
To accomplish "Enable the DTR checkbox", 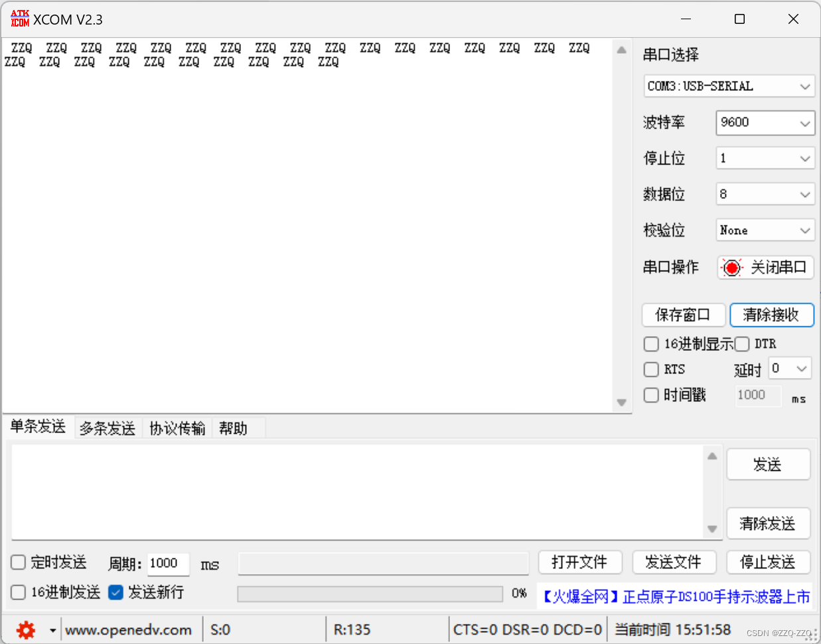I will point(741,344).
